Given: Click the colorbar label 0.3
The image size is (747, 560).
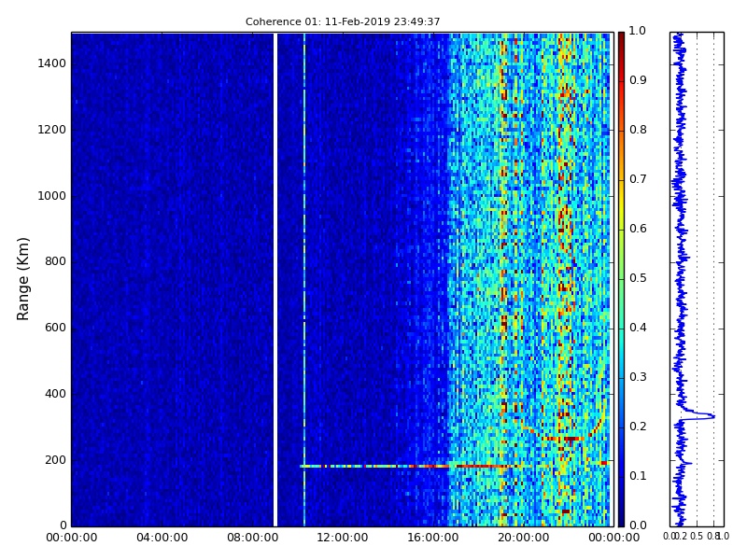Looking at the screenshot, I should 638,377.
